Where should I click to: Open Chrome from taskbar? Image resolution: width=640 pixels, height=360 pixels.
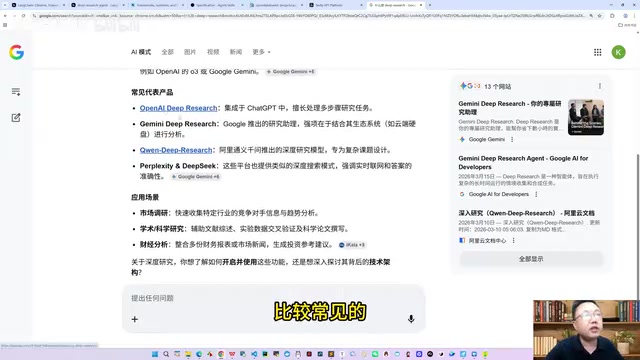click(x=221, y=354)
